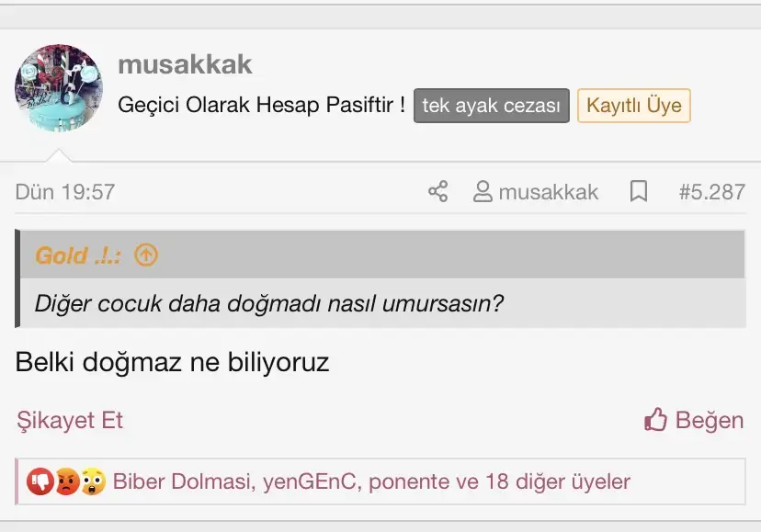761x532 pixels.
Task: Open musakkak's avatar picture
Action: click(59, 88)
